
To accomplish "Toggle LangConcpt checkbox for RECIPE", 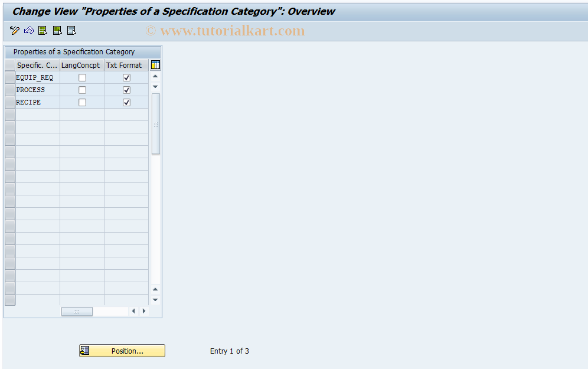I will pos(82,102).
